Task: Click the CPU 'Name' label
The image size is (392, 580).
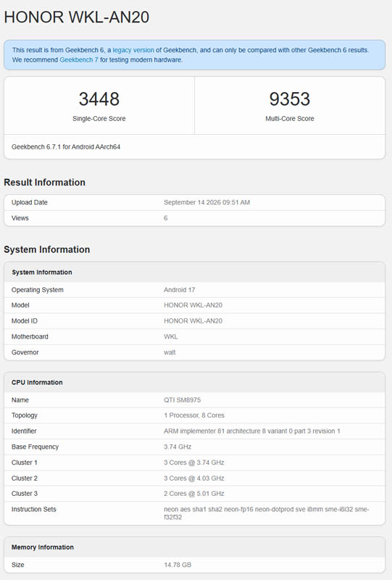Action: tap(20, 400)
